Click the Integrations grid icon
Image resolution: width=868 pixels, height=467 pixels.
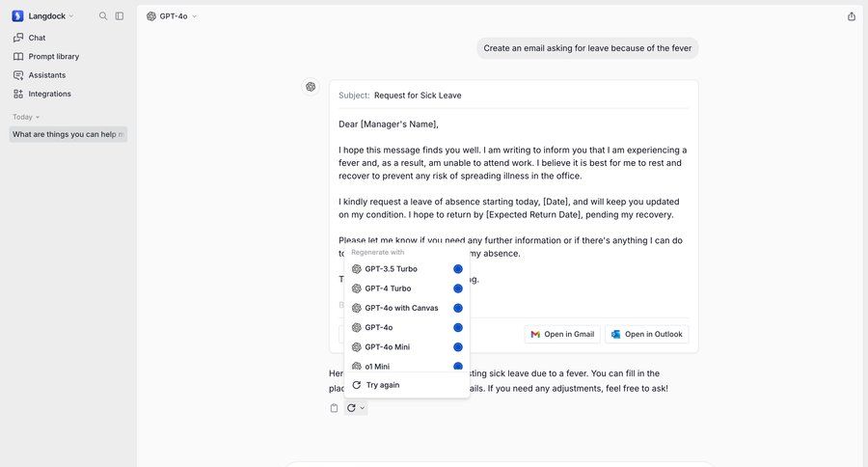coord(18,95)
